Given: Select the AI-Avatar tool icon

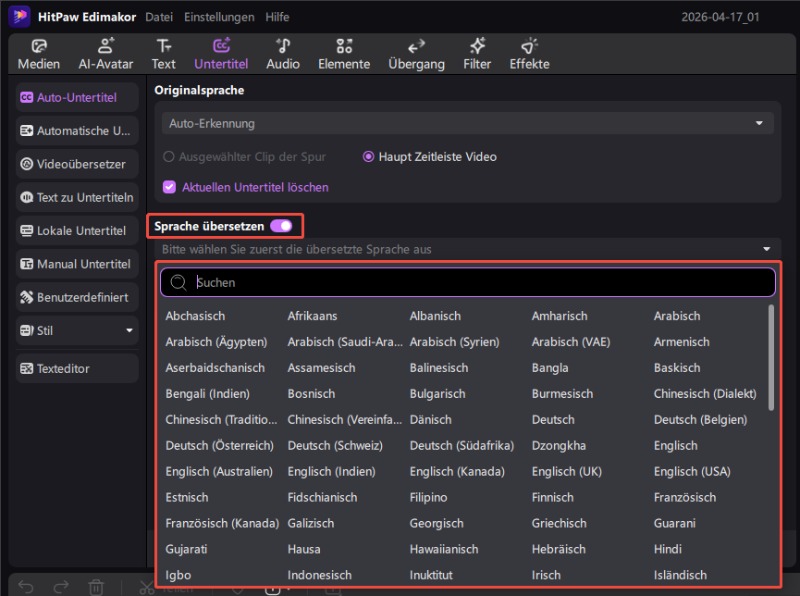Looking at the screenshot, I should coord(103,46).
